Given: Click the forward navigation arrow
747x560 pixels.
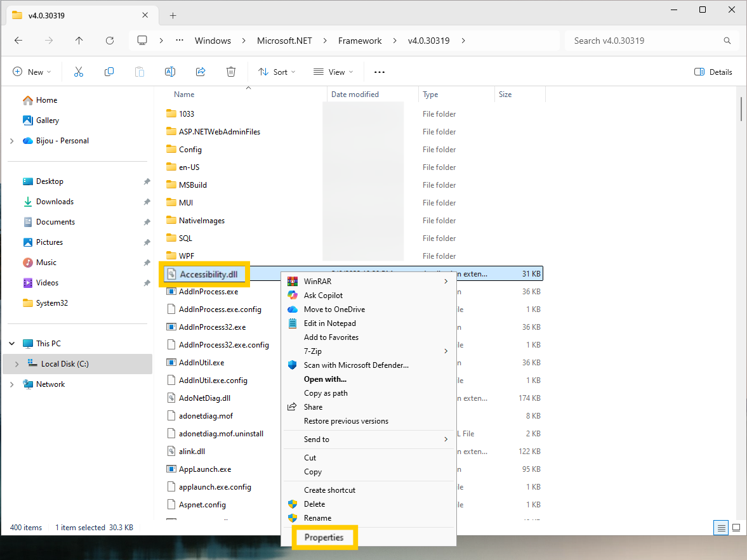Looking at the screenshot, I should tap(49, 41).
